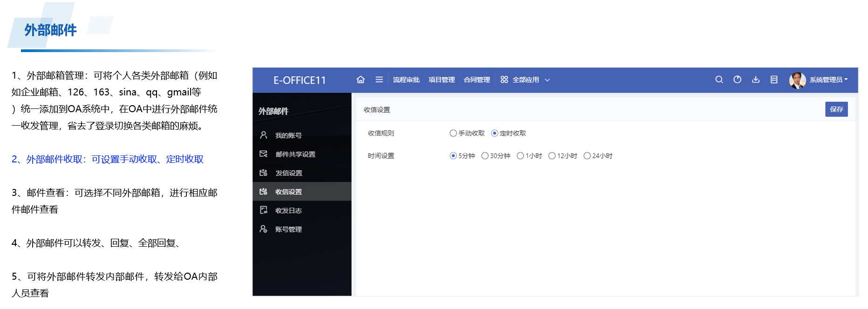The image size is (868, 309).
Task: Go to the home page icon
Action: [361, 80]
